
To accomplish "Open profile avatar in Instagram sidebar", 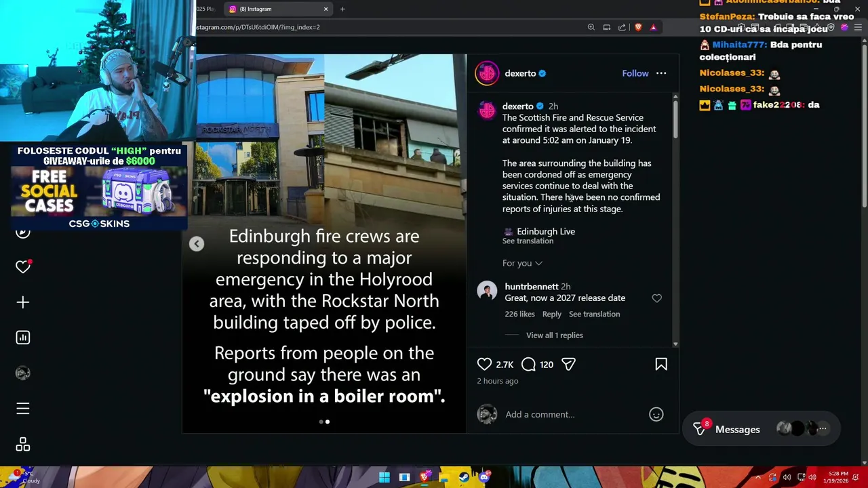I will [x=23, y=373].
